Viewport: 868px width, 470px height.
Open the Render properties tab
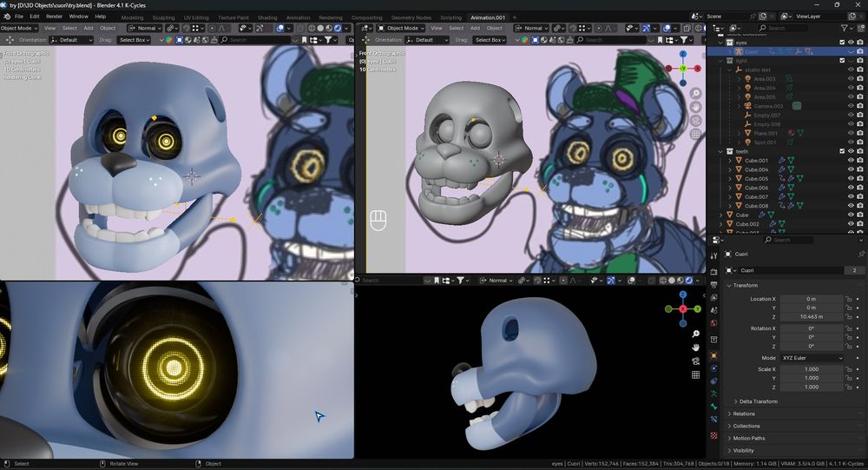click(714, 272)
